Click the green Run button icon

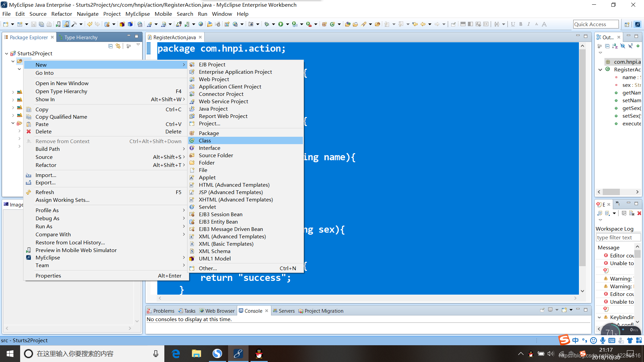pyautogui.click(x=281, y=24)
